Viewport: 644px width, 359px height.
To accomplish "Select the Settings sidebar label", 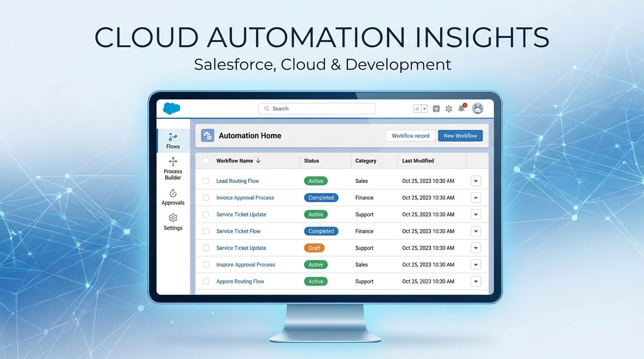I will tap(173, 228).
